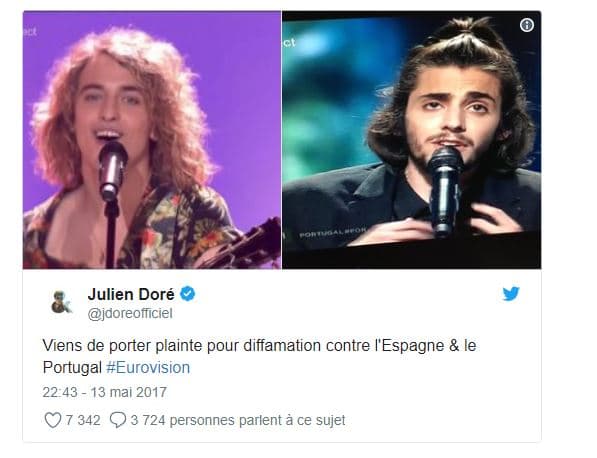Click the PORTUGAL caption in right photo
This screenshot has width=597, height=458.
(333, 232)
